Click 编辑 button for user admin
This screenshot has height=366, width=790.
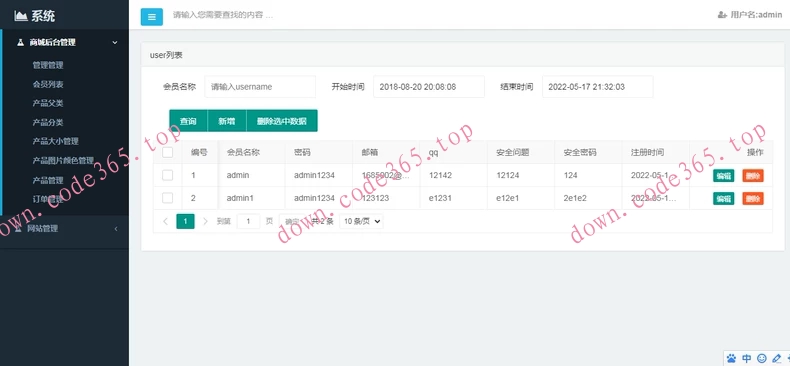click(723, 176)
